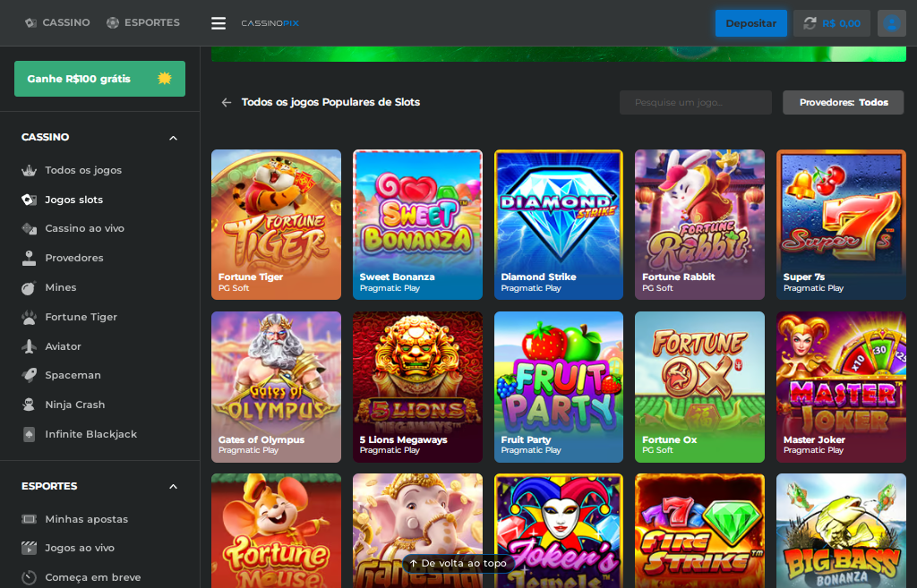Click the back arrow beside Todos os jogos
This screenshot has height=588, width=917.
[x=227, y=103]
